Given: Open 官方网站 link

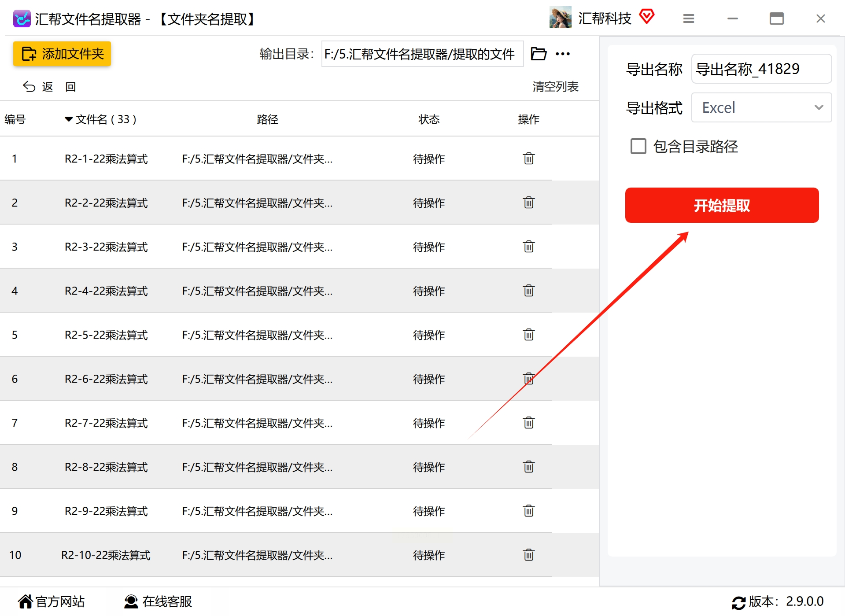Looking at the screenshot, I should [x=52, y=601].
